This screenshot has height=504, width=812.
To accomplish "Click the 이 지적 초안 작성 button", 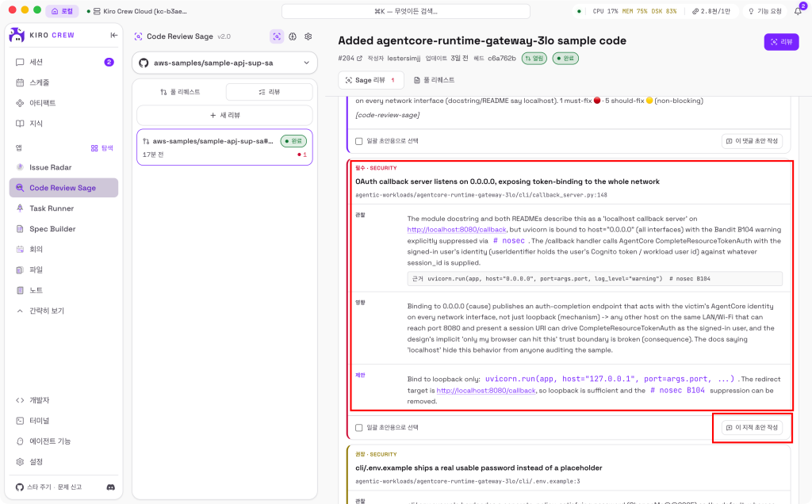I will point(752,427).
